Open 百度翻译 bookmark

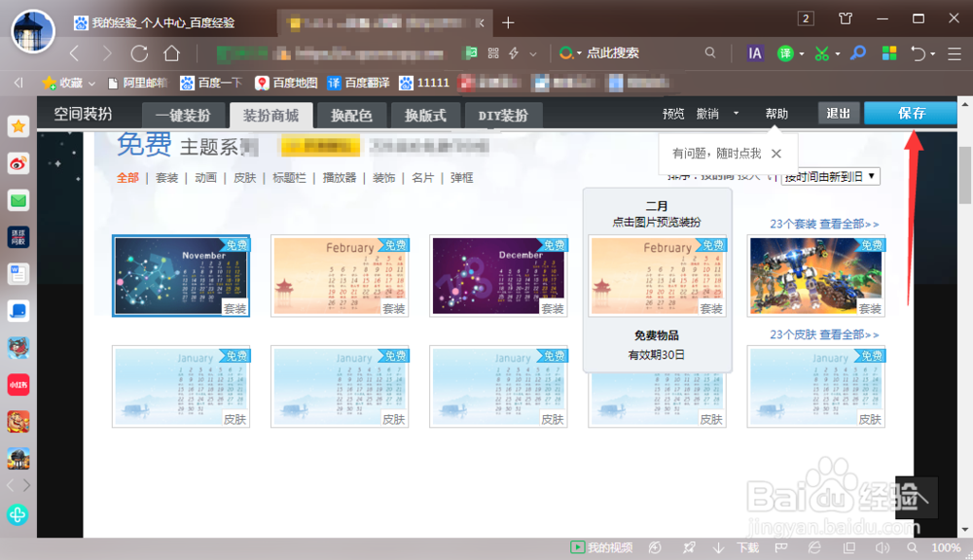pos(359,83)
